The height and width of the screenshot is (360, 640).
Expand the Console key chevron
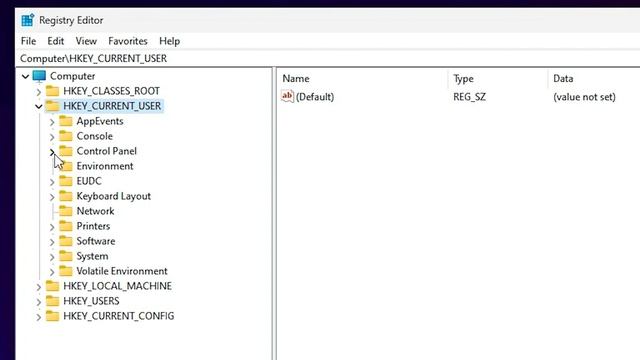[52, 137]
